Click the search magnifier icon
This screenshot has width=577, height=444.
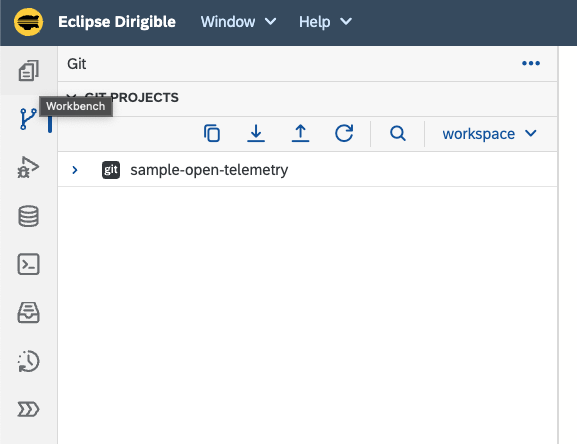pyautogui.click(x=398, y=134)
